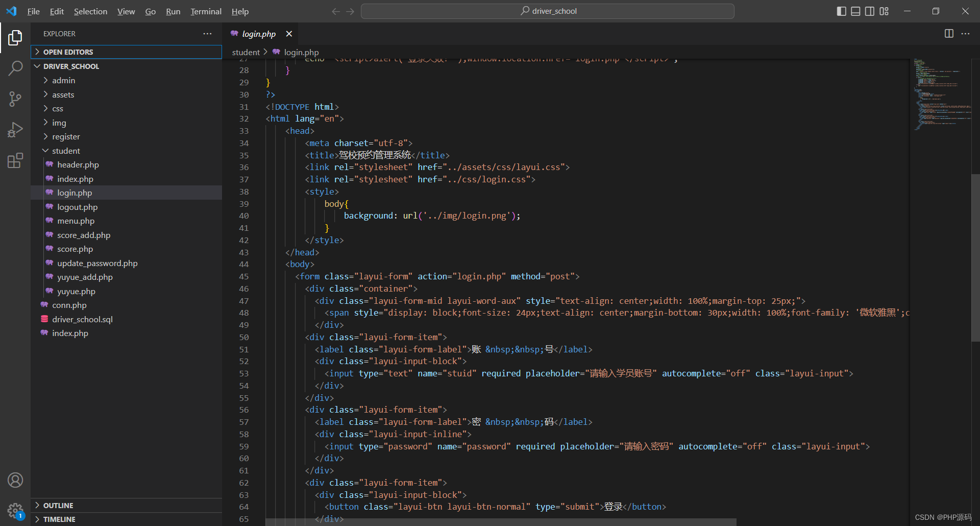The image size is (980, 526).
Task: Open yuyue.php file
Action: click(x=126, y=291)
